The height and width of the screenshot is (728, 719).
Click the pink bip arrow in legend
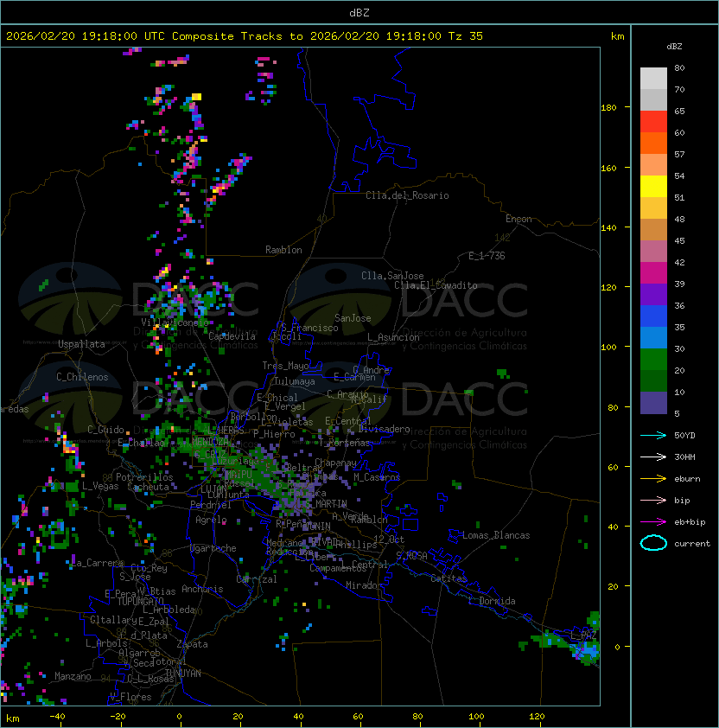[653, 500]
